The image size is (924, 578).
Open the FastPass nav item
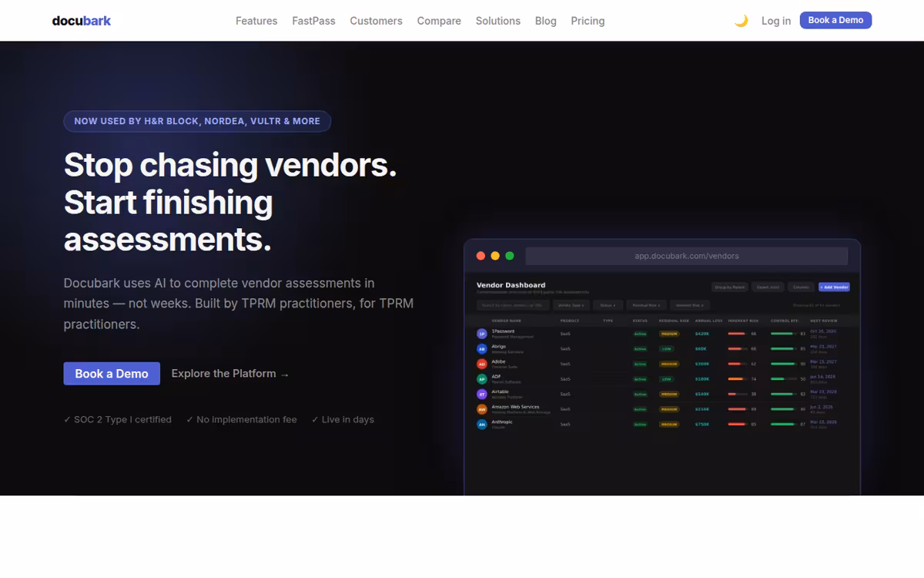click(313, 21)
